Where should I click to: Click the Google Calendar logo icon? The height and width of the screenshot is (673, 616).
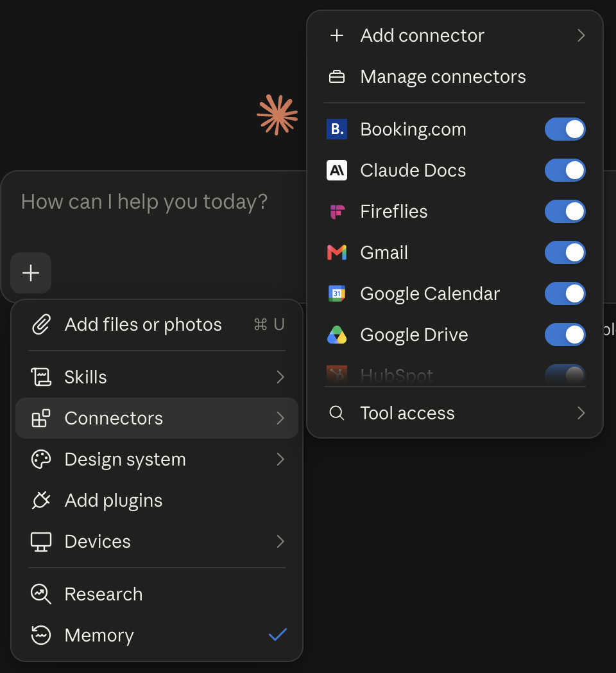pyautogui.click(x=337, y=293)
